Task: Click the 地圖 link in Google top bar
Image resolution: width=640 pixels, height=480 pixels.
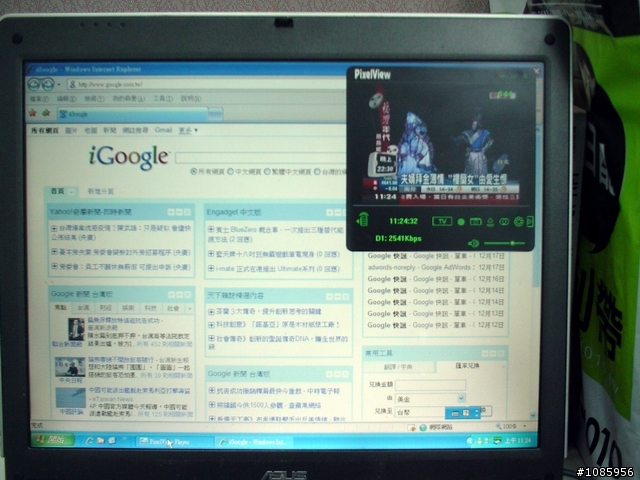Action: (90, 130)
